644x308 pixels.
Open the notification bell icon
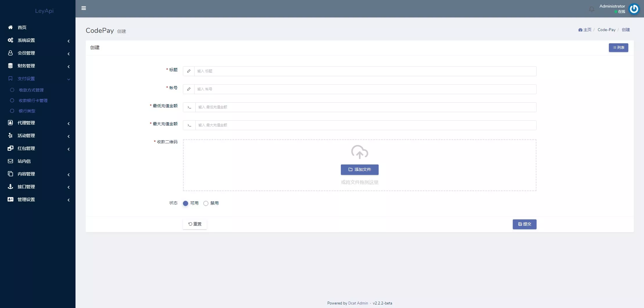(x=591, y=9)
